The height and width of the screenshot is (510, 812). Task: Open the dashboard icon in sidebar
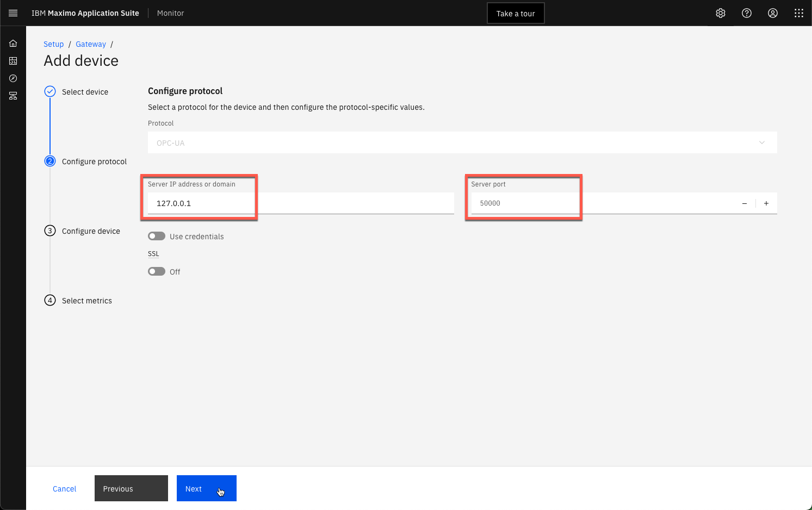[x=13, y=61]
